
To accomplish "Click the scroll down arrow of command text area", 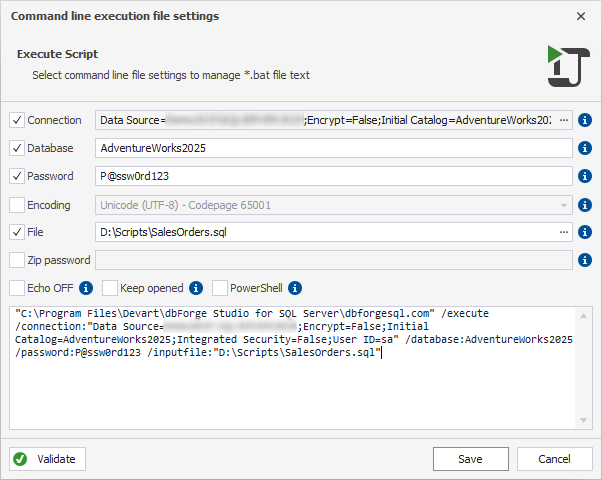I will click(583, 420).
